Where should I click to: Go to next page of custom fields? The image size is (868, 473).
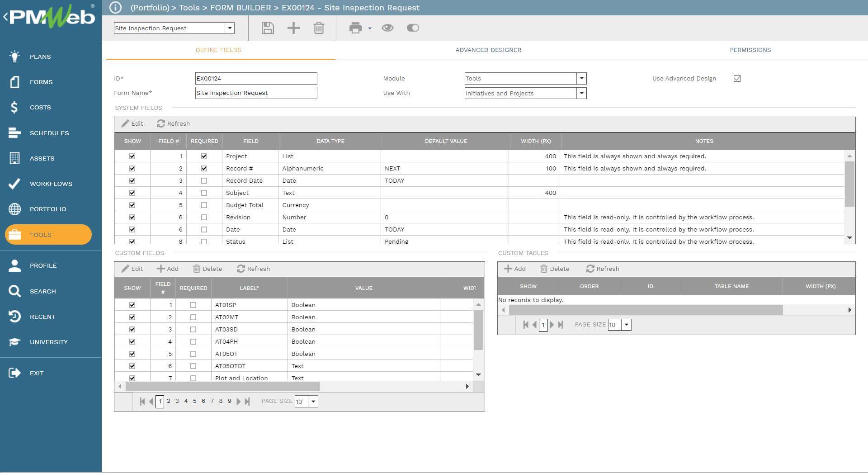point(239,401)
